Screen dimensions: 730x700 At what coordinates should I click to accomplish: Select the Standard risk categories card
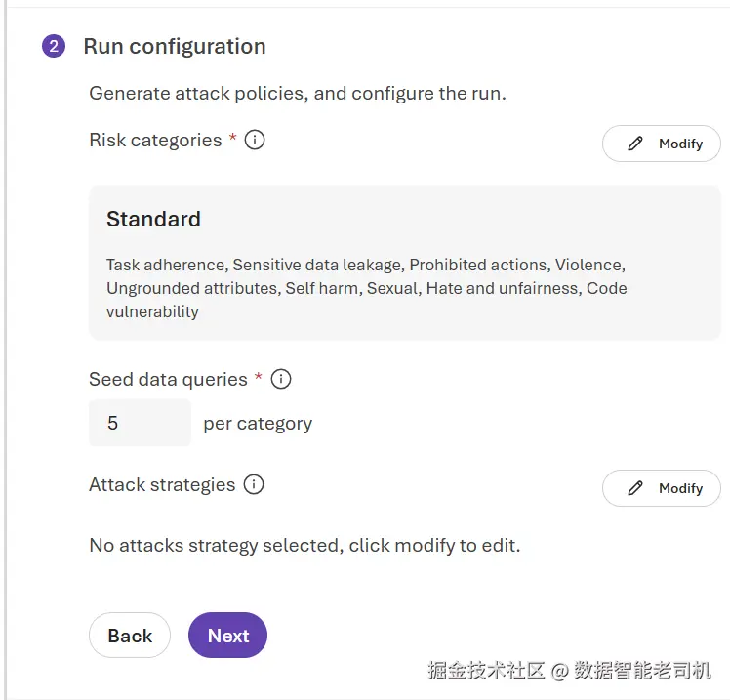(405, 264)
